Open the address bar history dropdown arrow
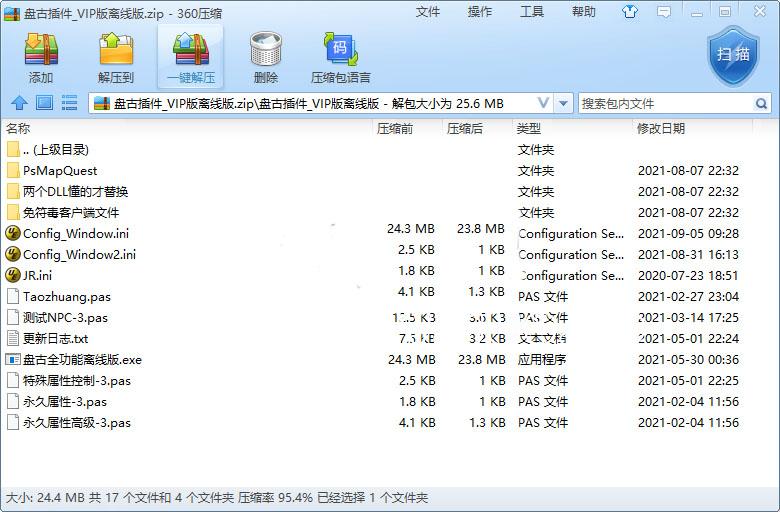The image size is (780, 512). (x=563, y=103)
